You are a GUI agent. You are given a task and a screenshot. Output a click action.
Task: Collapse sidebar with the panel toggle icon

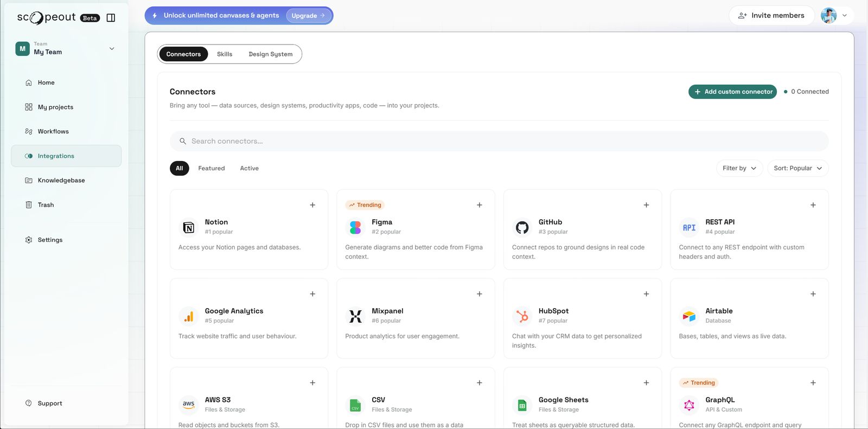pyautogui.click(x=111, y=18)
